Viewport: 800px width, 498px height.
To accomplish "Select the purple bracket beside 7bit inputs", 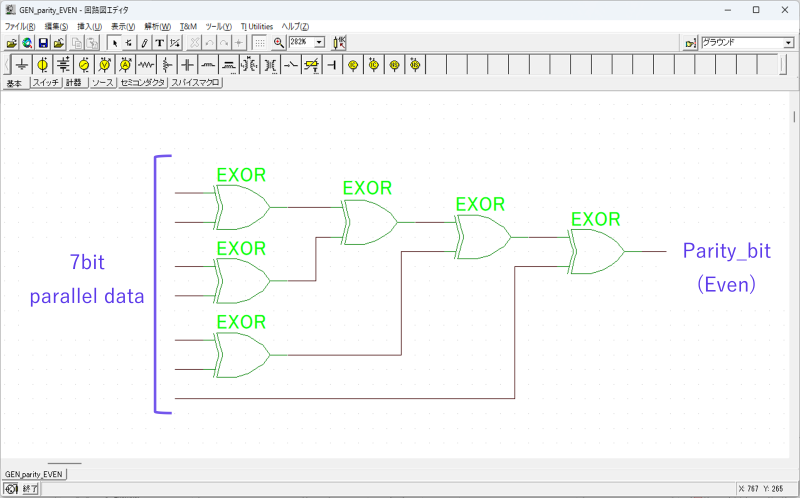I will coord(162,284).
